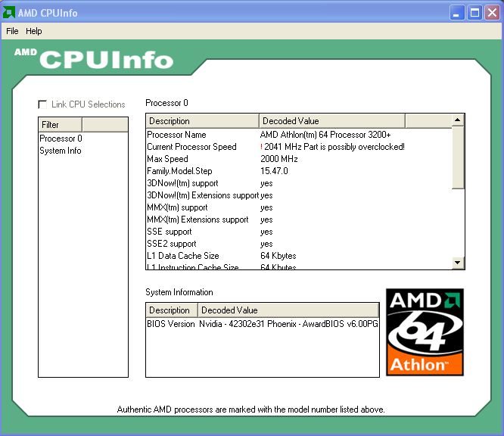The height and width of the screenshot is (436, 504).
Task: Minimize the AMD CPUInfo window
Action: coord(456,13)
